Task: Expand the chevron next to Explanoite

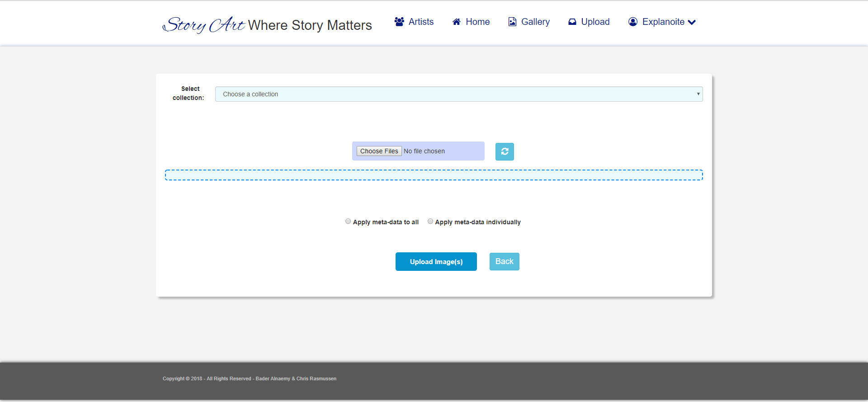Action: (x=692, y=22)
